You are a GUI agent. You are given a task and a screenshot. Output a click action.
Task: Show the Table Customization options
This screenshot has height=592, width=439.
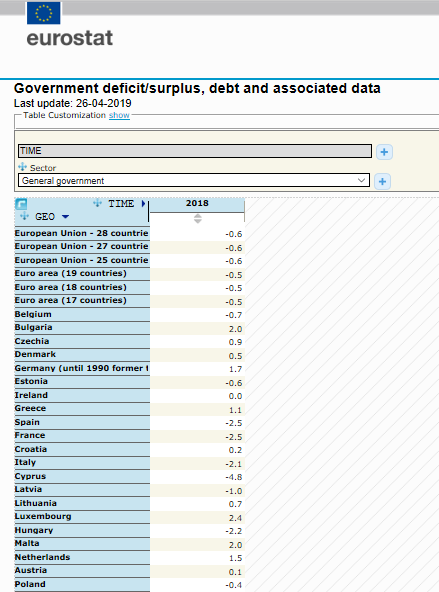tap(119, 115)
